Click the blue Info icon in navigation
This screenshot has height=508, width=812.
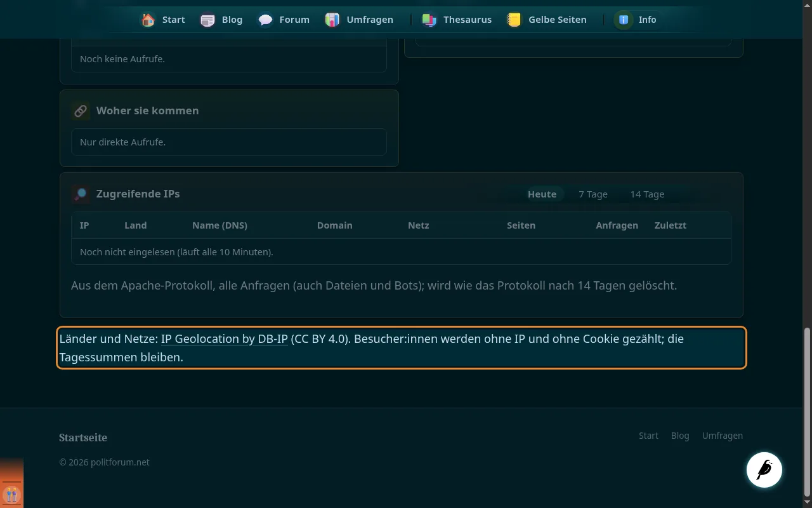[x=624, y=20]
